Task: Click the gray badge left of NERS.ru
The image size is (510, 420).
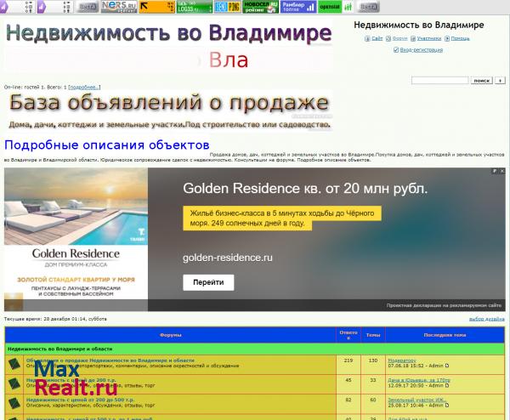Action: coord(87,7)
